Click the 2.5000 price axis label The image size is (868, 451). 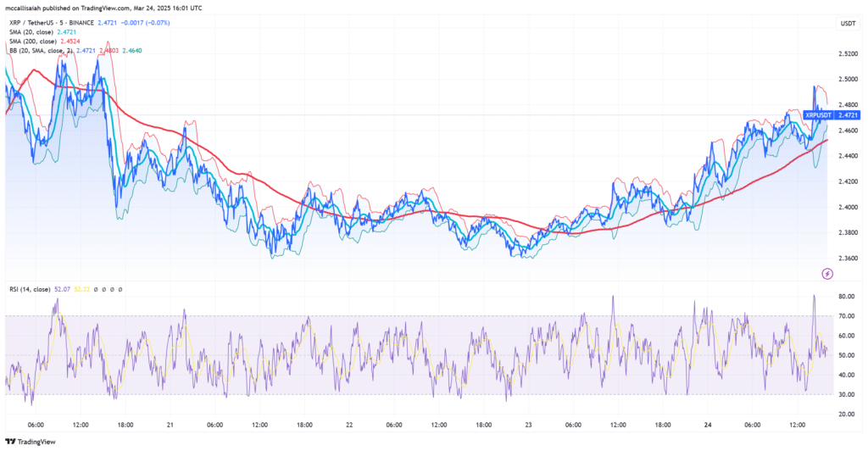848,79
